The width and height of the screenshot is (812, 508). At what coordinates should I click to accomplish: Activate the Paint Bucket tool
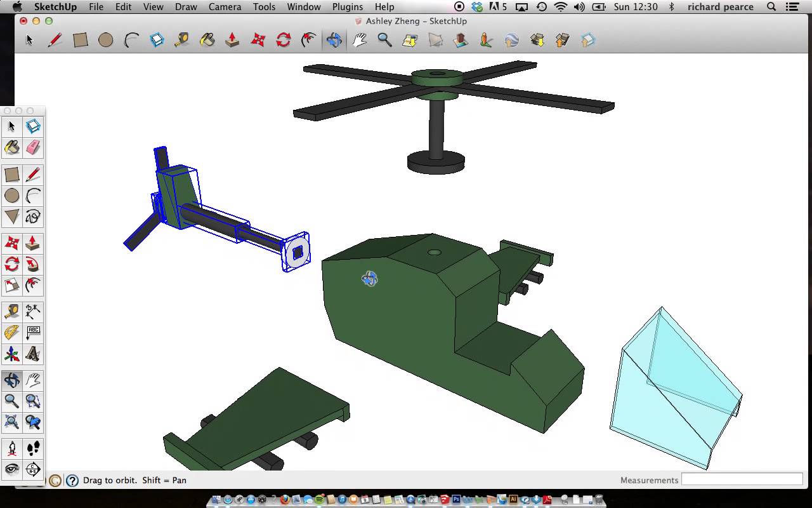(11, 147)
